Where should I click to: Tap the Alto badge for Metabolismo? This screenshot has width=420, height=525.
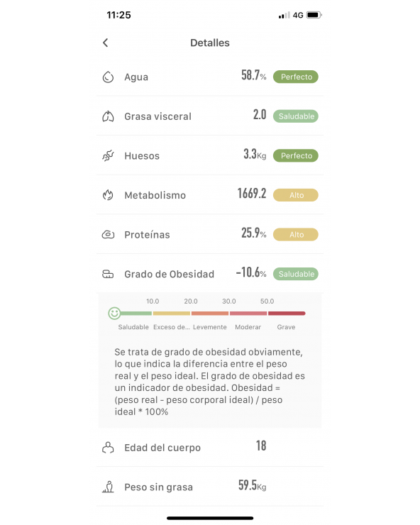point(296,195)
